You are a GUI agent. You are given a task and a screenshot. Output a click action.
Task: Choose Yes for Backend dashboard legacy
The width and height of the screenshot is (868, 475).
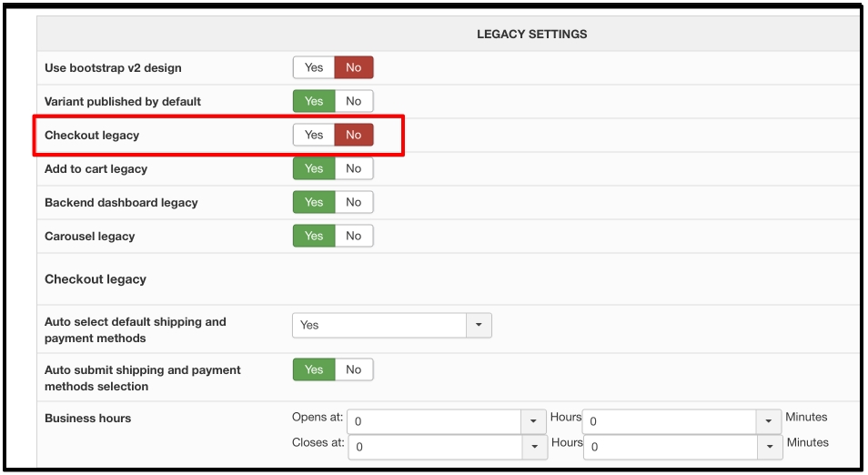(x=314, y=203)
